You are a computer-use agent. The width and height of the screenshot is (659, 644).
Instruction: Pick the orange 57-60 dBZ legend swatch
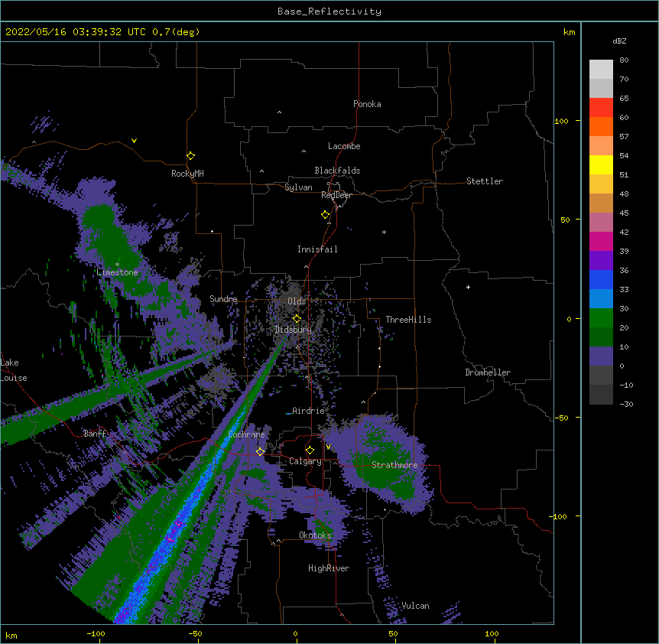[x=601, y=126]
